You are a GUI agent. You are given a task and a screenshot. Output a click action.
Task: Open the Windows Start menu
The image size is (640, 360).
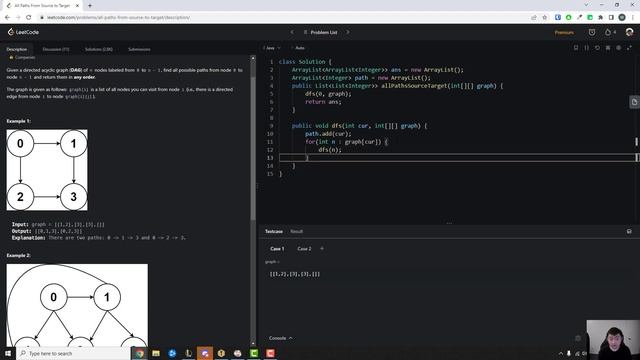[8, 353]
